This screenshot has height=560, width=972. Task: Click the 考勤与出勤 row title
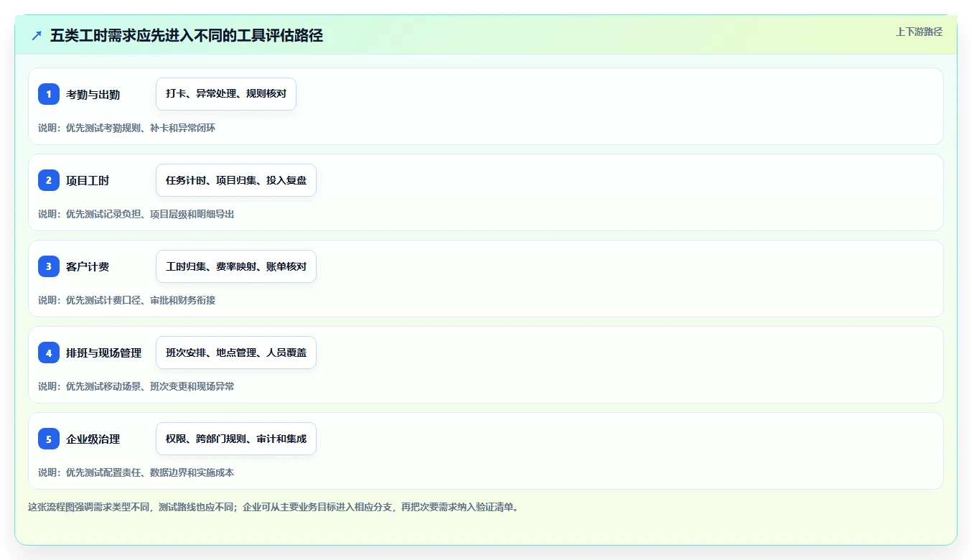pyautogui.click(x=93, y=95)
